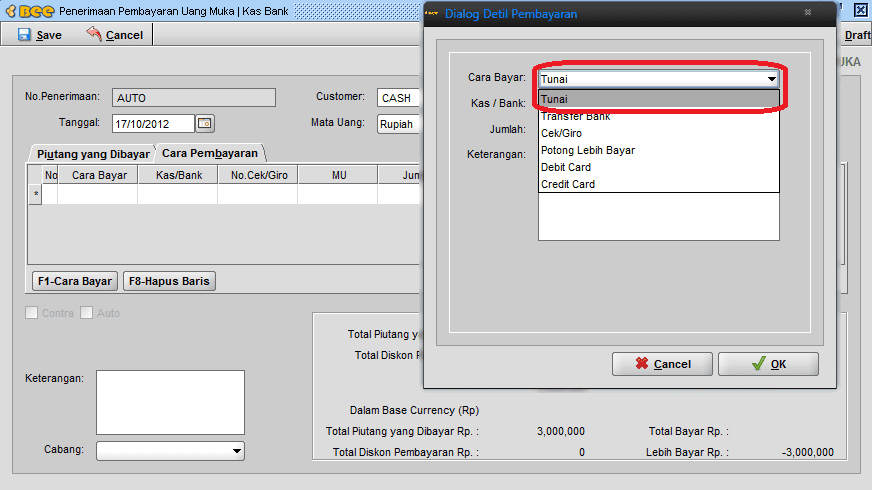
Task: Click the green checkmark on OK button
Action: (758, 364)
